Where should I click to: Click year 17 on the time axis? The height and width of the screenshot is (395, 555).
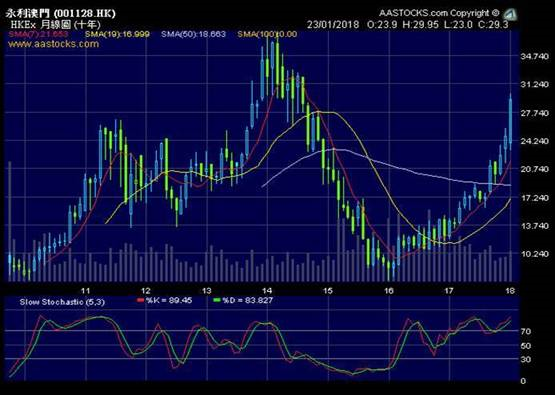(449, 291)
